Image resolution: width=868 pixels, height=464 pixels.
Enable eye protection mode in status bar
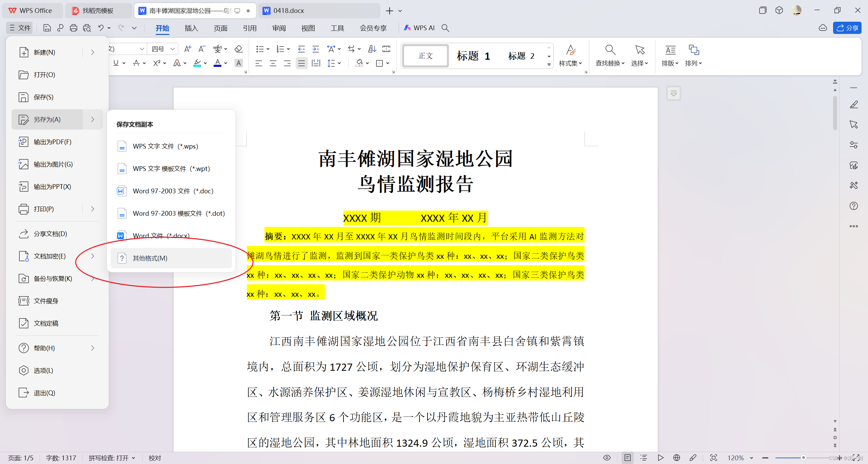pyautogui.click(x=607, y=458)
